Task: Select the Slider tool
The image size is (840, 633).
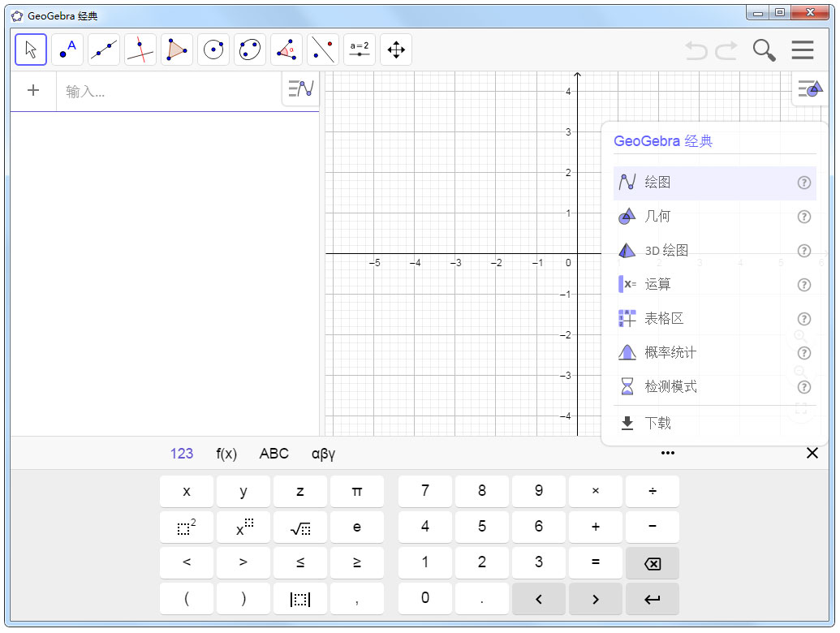Action: pos(359,50)
